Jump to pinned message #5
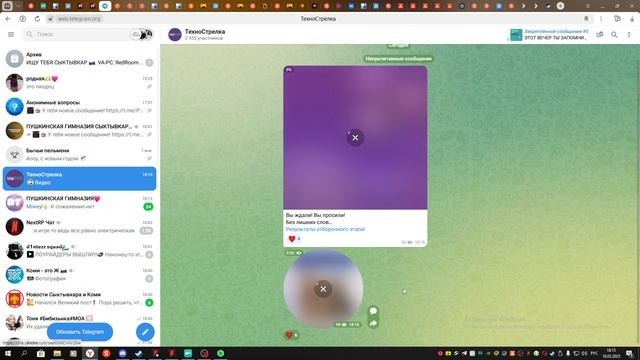The height and width of the screenshot is (360, 640). 548,35
